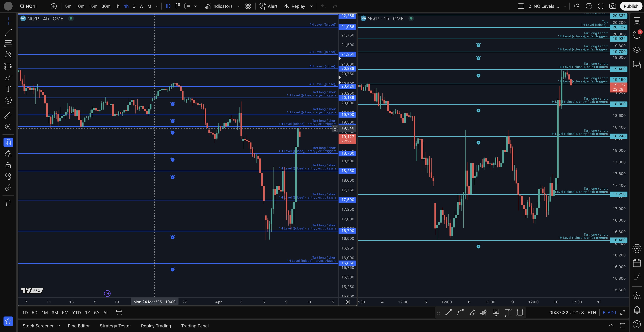This screenshot has height=332, width=644.
Task: Expand the timeframe interval dropdown arrow
Action: click(x=157, y=6)
